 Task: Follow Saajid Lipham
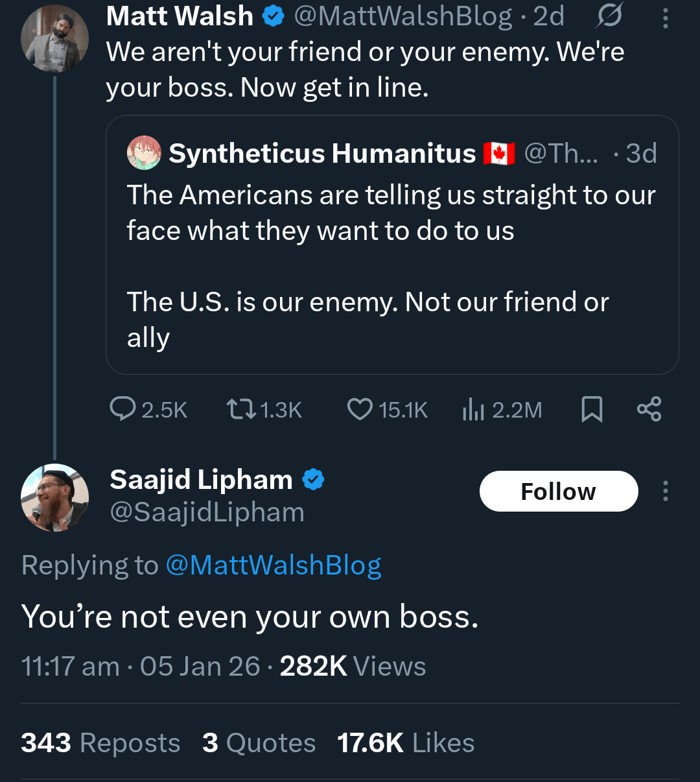[x=559, y=491]
